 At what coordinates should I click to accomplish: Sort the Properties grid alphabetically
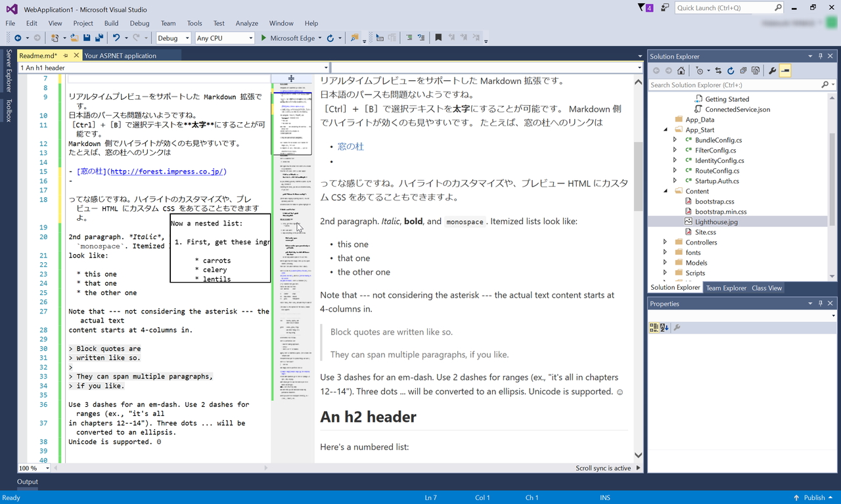click(664, 327)
